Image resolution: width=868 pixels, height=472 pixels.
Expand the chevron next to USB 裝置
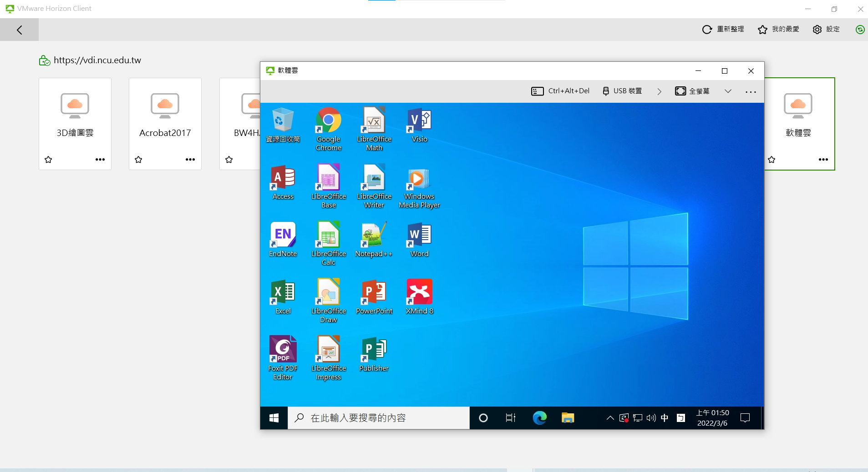pyautogui.click(x=660, y=91)
